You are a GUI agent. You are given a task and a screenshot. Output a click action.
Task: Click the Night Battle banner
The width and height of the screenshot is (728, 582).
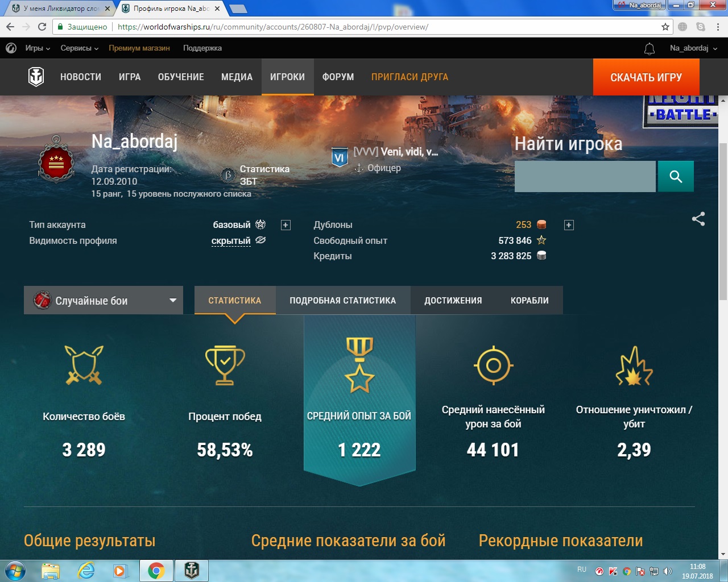(681, 111)
